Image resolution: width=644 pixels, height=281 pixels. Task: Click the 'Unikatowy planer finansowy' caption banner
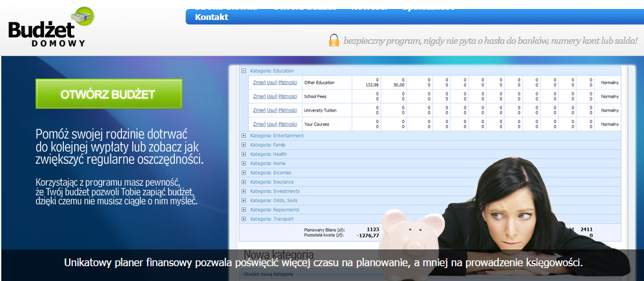pyautogui.click(x=323, y=262)
